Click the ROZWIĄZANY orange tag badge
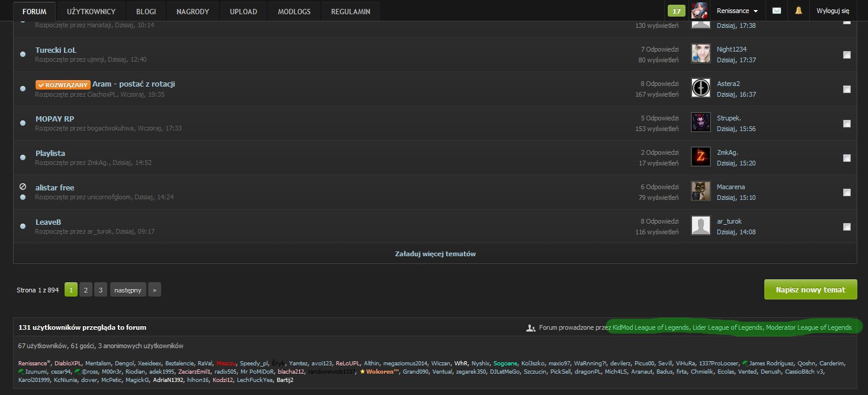 (x=63, y=85)
